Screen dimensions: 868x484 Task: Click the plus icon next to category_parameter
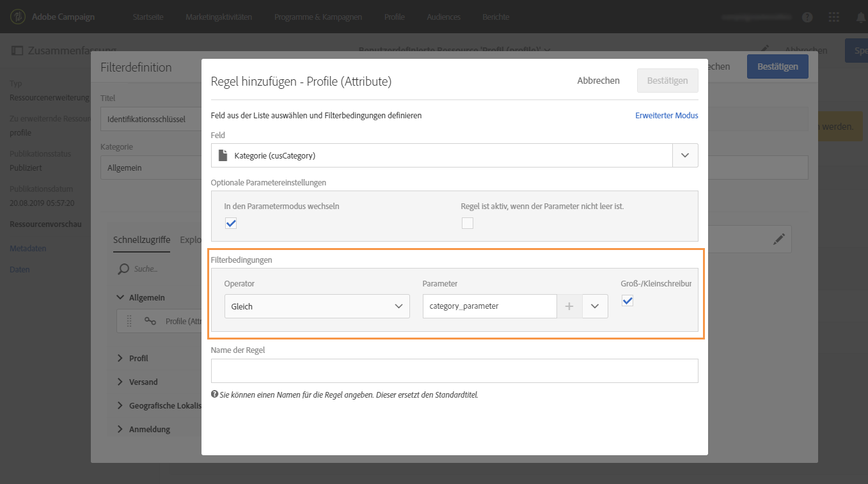pos(569,306)
